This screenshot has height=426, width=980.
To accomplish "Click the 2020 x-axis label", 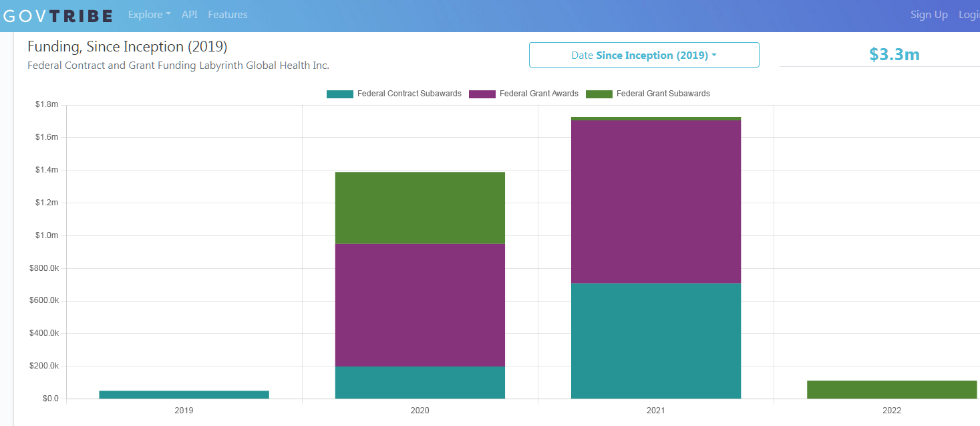I will pyautogui.click(x=420, y=411).
